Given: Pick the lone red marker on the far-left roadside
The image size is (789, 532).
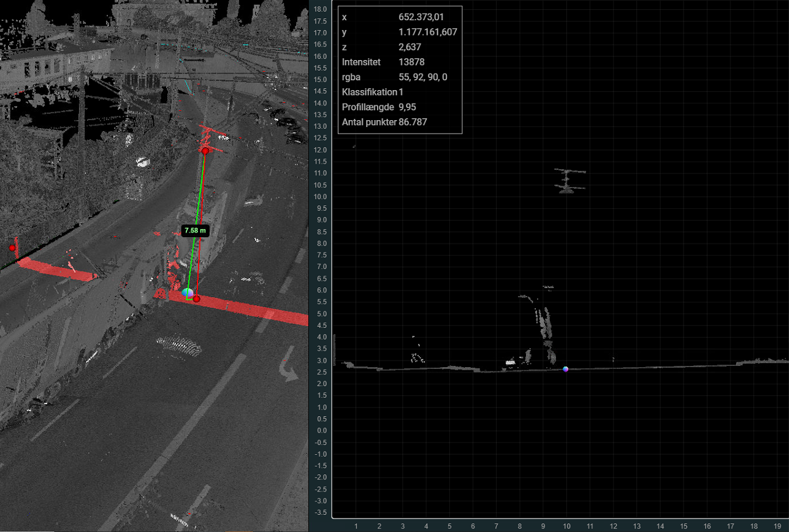Looking at the screenshot, I should point(12,248).
